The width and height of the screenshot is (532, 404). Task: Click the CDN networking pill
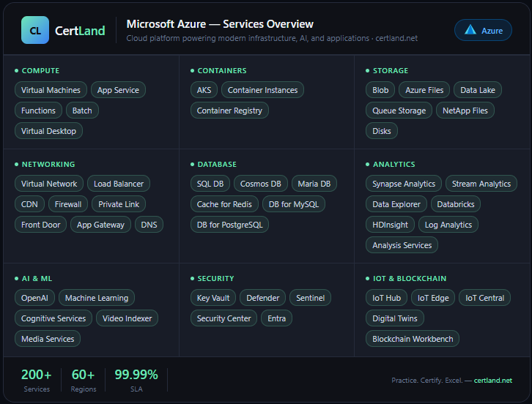pos(29,204)
